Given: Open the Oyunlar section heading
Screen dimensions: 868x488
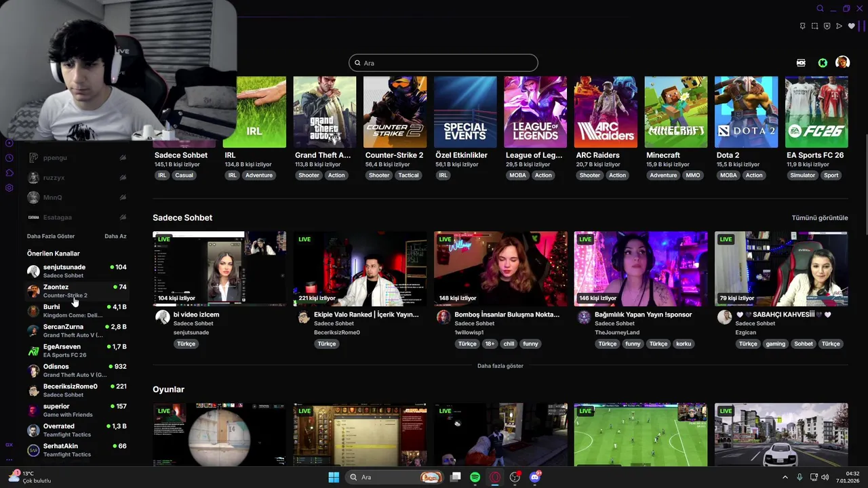Looking at the screenshot, I should coord(168,389).
